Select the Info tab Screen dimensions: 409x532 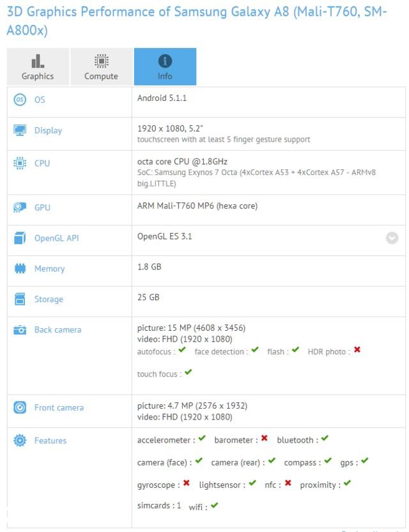pyautogui.click(x=165, y=66)
